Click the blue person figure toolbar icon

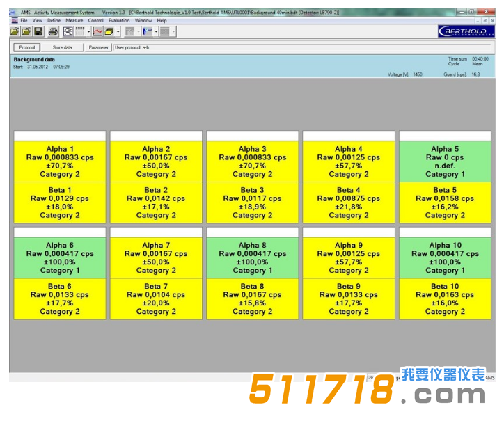(147, 31)
